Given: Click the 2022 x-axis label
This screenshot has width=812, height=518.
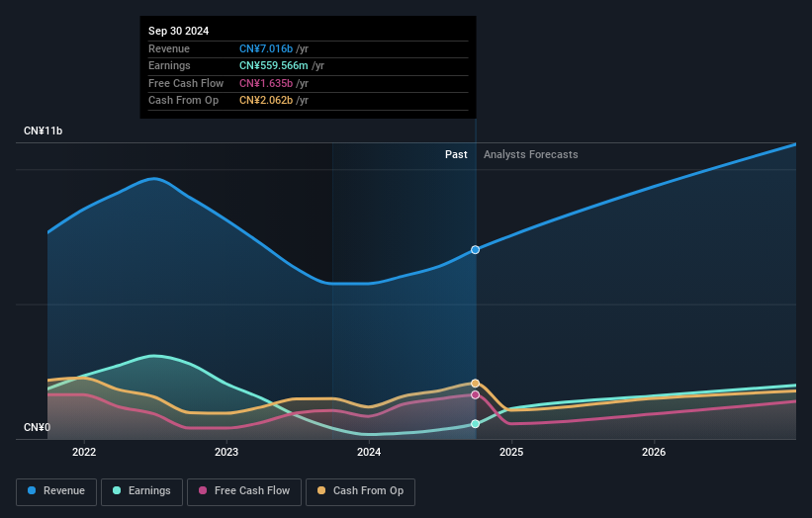Looking at the screenshot, I should 84,452.
